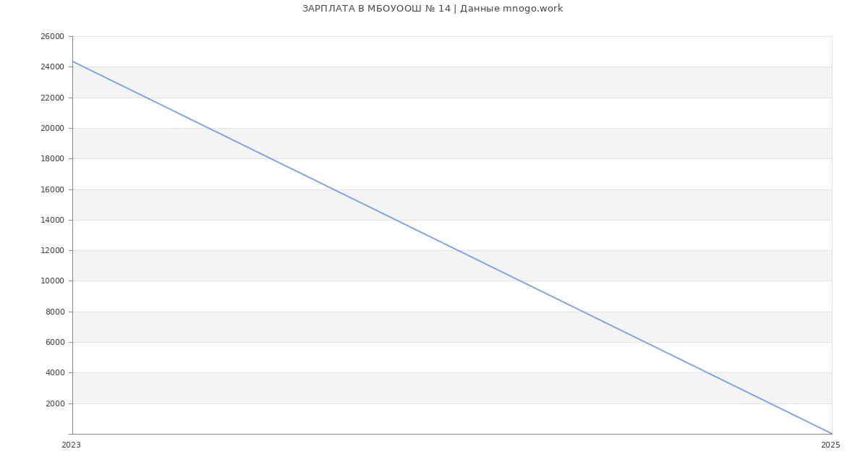Click the 12000 y-axis label

[x=52, y=250]
